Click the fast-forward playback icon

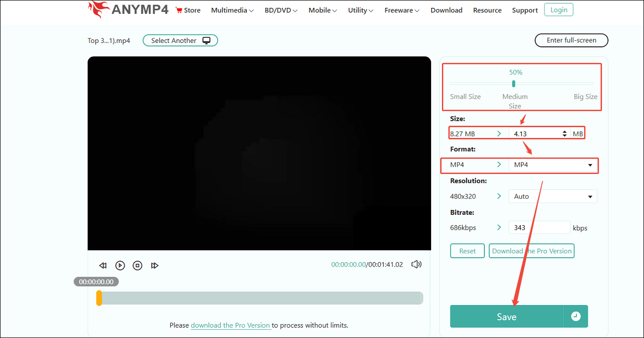click(155, 265)
